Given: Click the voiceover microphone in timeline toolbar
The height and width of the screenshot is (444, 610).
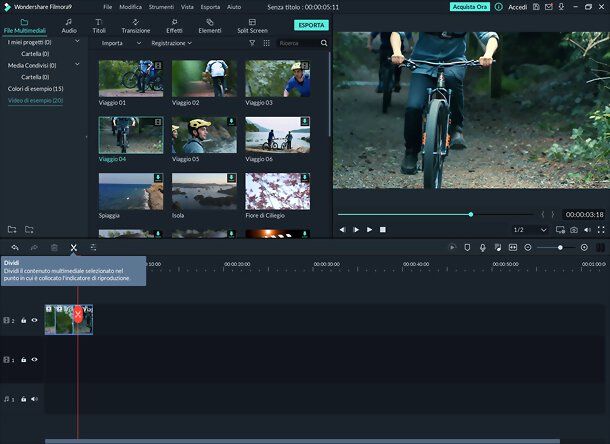Looking at the screenshot, I should click(483, 247).
